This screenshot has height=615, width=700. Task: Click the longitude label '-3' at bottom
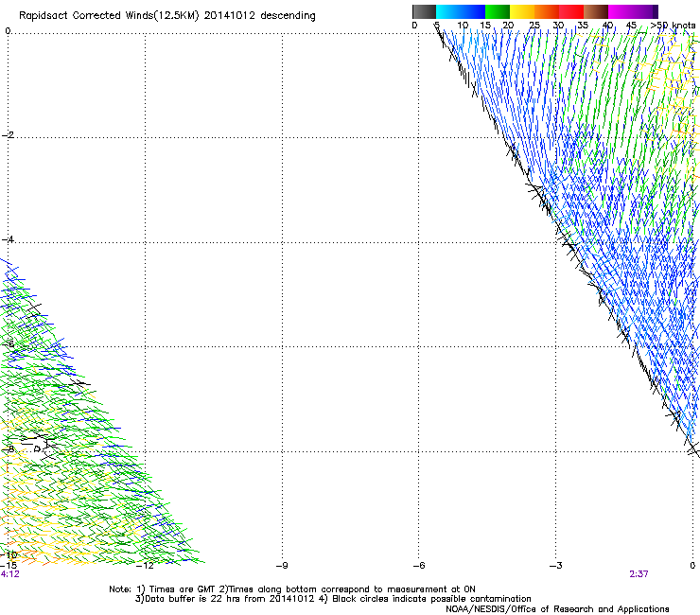pos(556,566)
